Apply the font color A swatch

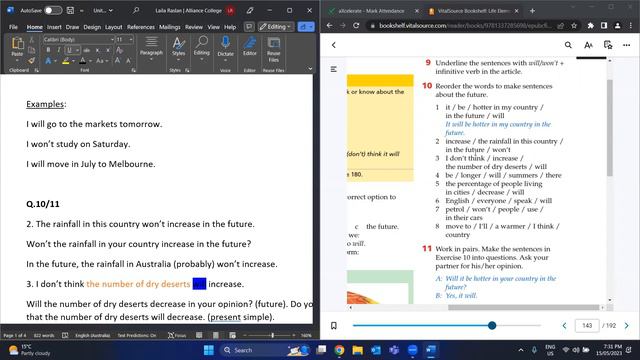pyautogui.click(x=82, y=61)
